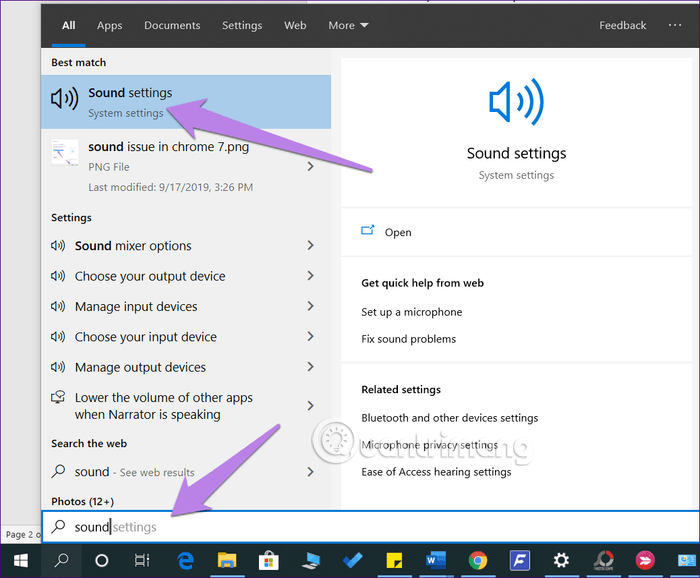Click the Open window icon in preview pane
This screenshot has width=700, height=578.
(x=367, y=230)
